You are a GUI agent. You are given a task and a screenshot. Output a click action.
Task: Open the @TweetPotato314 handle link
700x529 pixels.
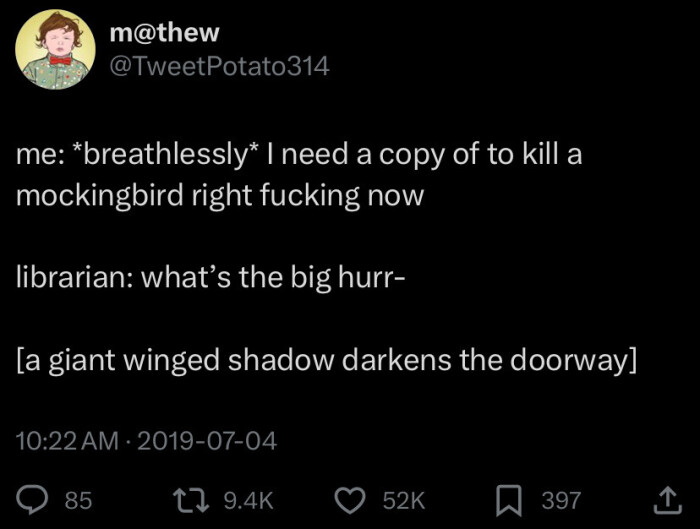click(220, 67)
